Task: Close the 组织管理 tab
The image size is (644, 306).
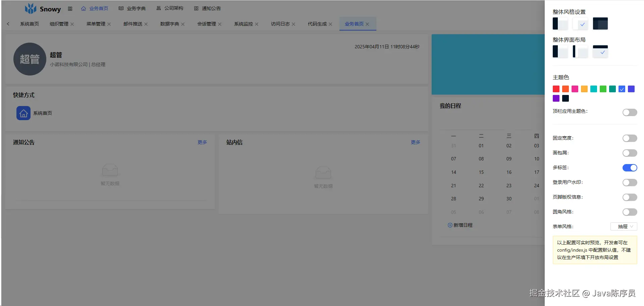Action: [x=72, y=24]
